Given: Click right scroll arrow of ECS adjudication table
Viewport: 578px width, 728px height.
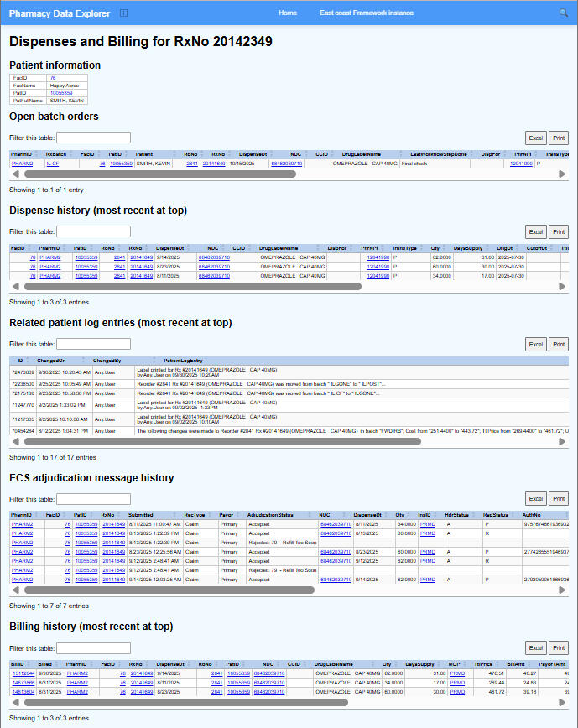Looking at the screenshot, I should (563, 590).
